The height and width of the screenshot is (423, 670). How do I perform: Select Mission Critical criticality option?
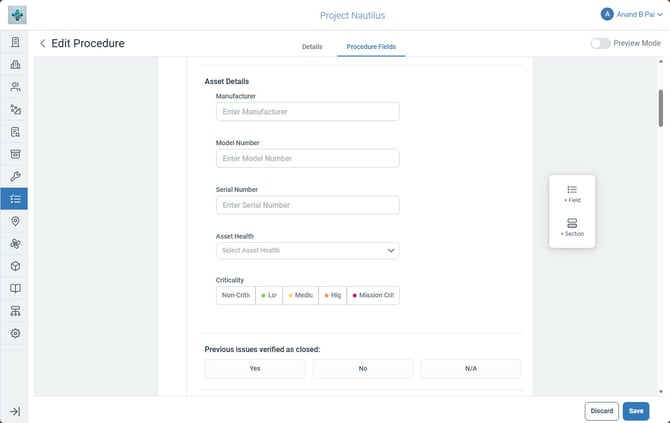coord(373,295)
